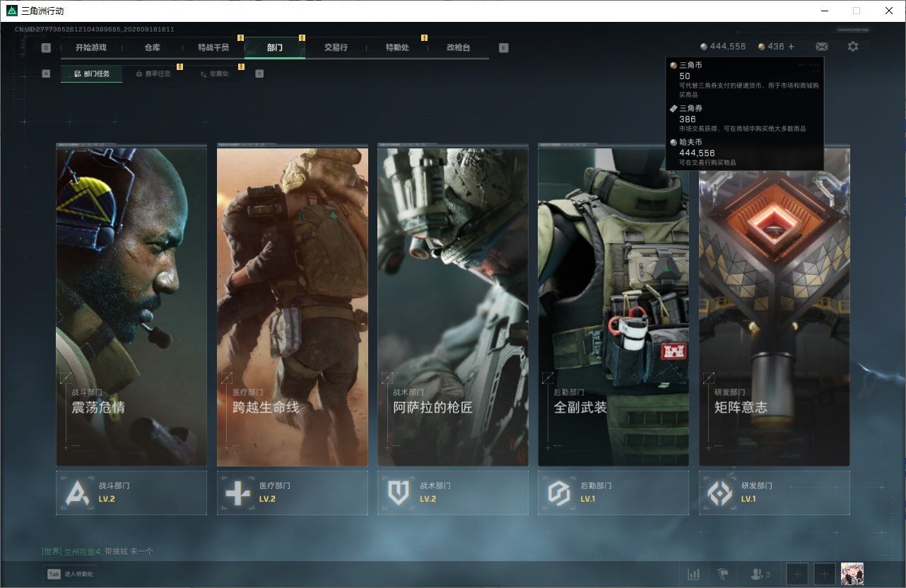Click the 医疗部门 LV.2 level panel

tap(293, 493)
